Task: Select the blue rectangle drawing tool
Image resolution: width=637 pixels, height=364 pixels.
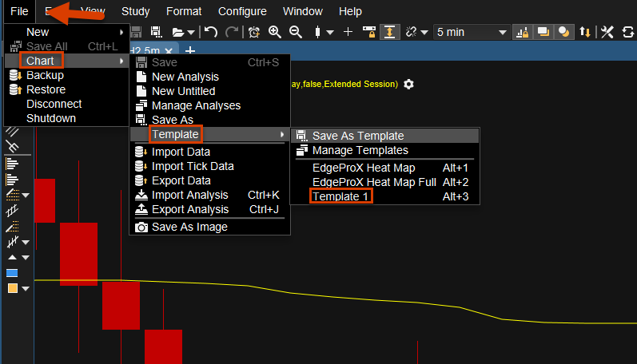Action: (x=12, y=273)
